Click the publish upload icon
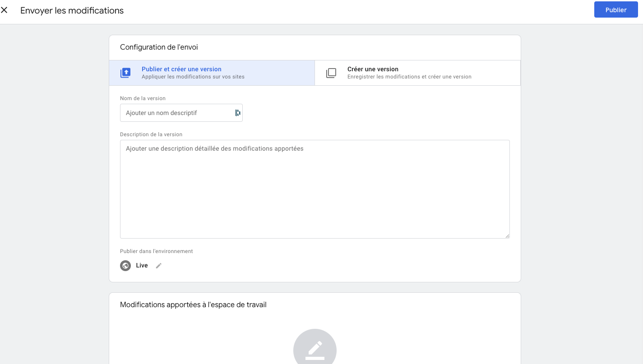The image size is (643, 364). 125,73
